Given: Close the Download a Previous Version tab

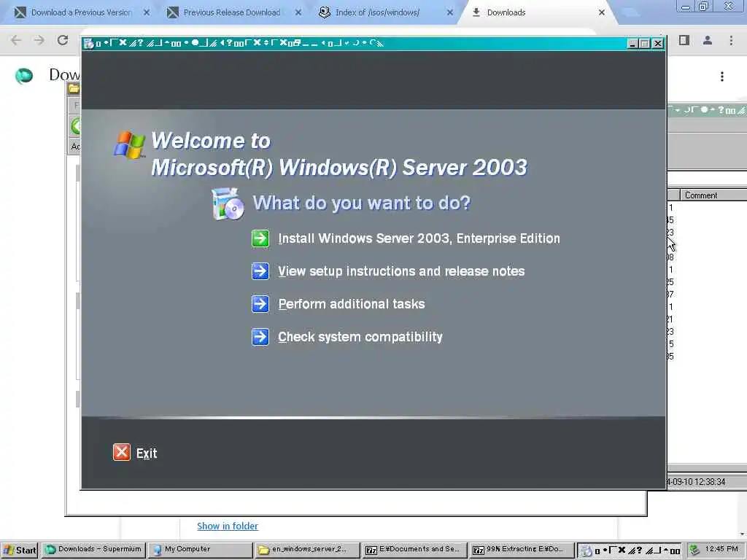Looking at the screenshot, I should click(x=147, y=12).
